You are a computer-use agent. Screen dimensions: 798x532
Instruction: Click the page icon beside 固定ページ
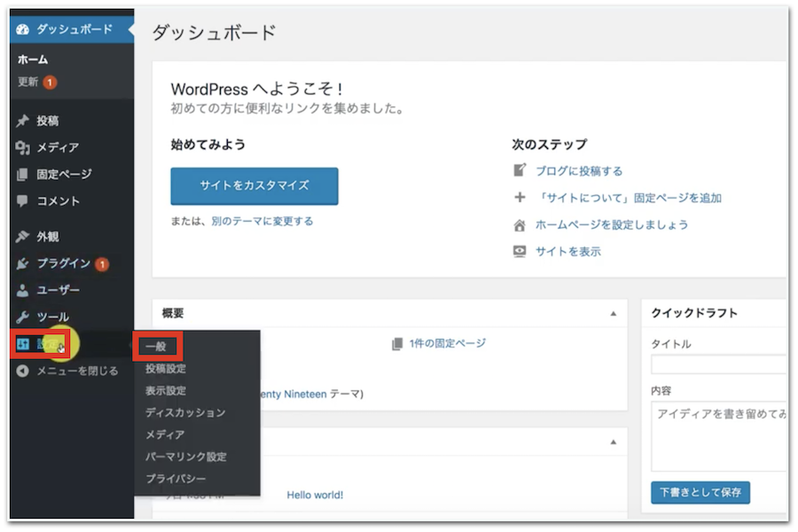(x=23, y=175)
